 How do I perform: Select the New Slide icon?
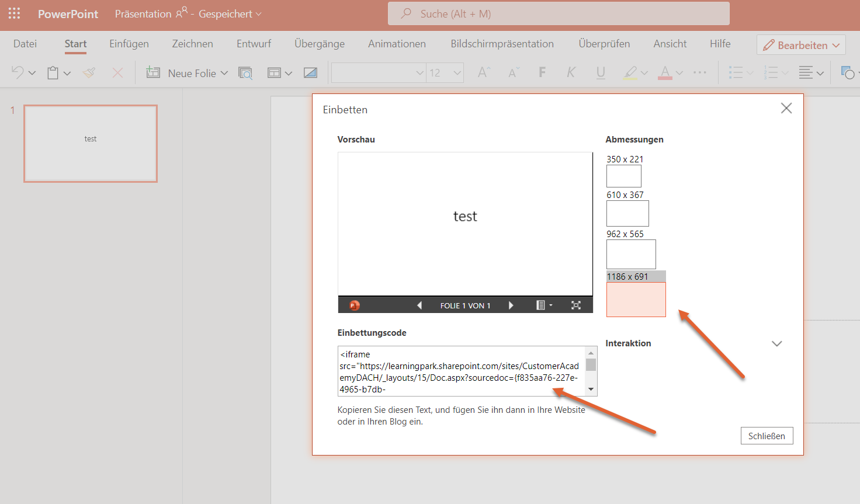pyautogui.click(x=152, y=72)
